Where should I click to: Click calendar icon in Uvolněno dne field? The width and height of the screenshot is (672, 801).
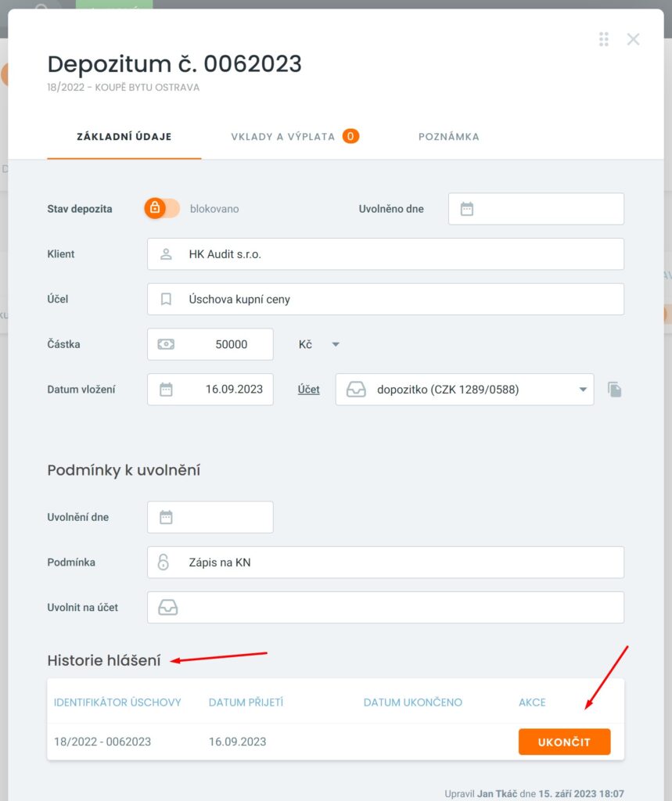tap(467, 209)
